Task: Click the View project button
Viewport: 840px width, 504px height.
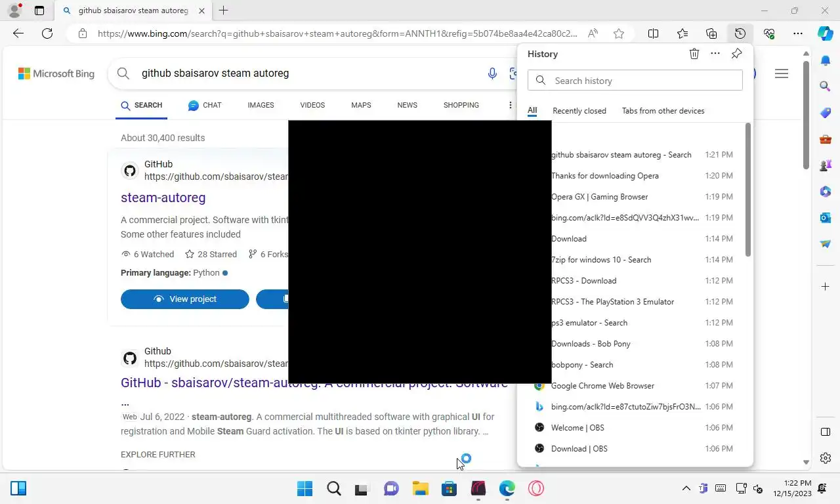Action: tap(185, 299)
